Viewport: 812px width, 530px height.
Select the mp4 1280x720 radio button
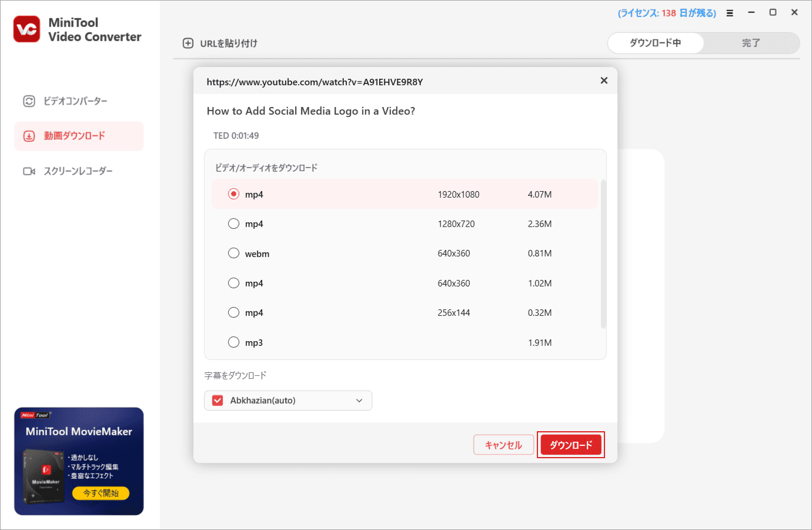coord(234,224)
